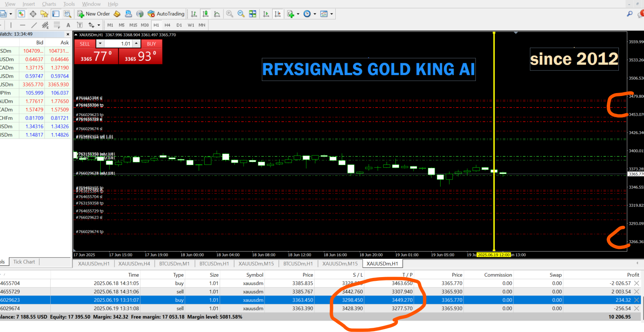Screen dimensions: 644x332
Task: Switch chart to bar chart style
Action: (x=194, y=14)
